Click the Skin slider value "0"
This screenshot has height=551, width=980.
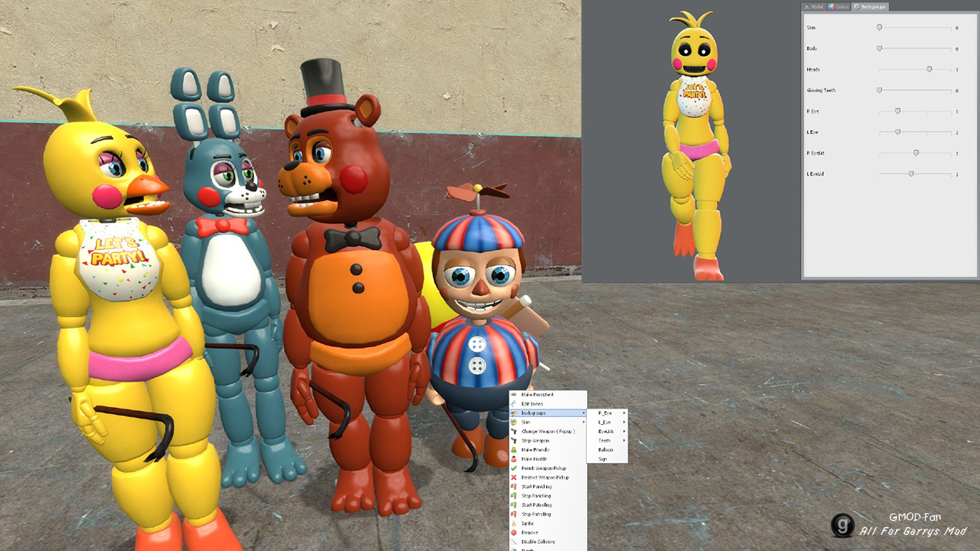957,28
